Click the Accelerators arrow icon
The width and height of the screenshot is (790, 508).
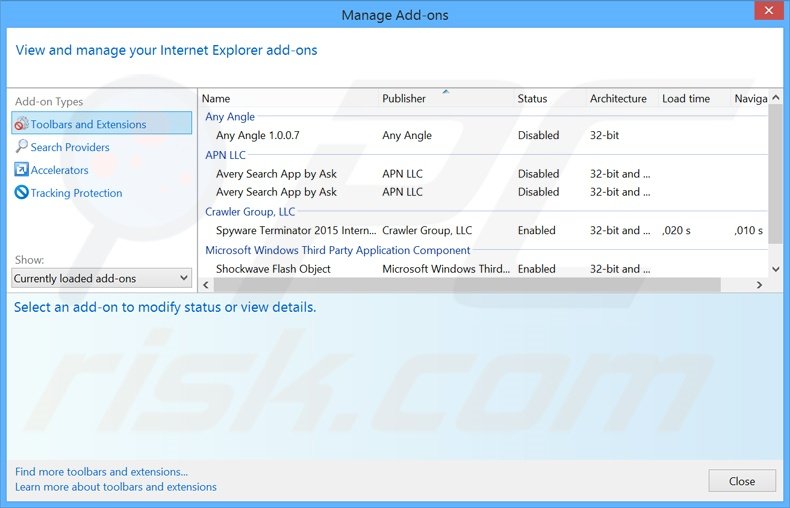tap(21, 169)
